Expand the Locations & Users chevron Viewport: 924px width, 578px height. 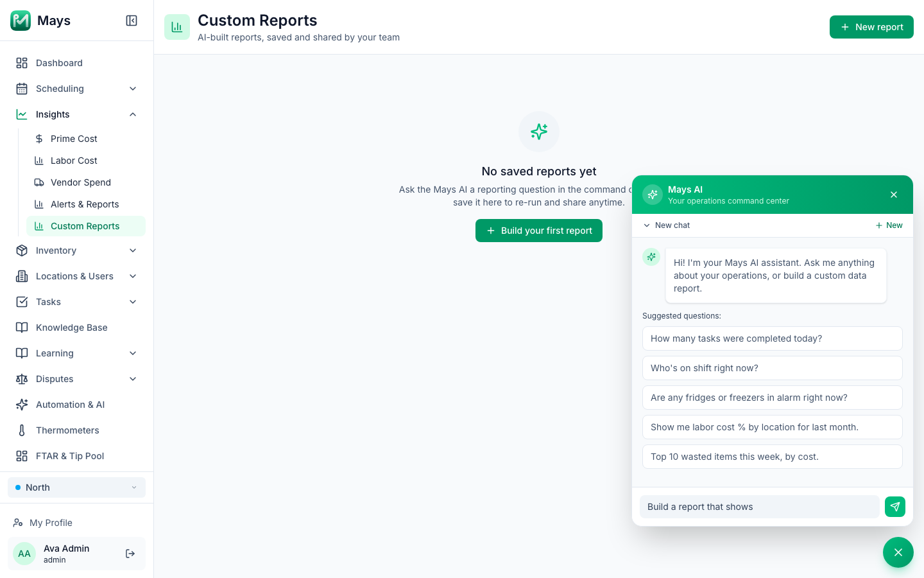coord(133,276)
